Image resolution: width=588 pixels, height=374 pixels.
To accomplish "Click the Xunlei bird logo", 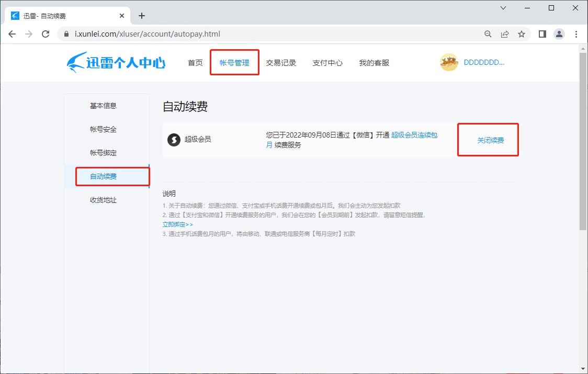I will tap(77, 62).
